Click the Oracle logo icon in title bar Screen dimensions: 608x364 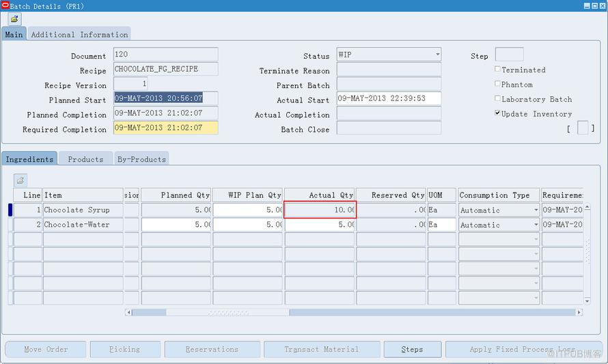[5, 5]
